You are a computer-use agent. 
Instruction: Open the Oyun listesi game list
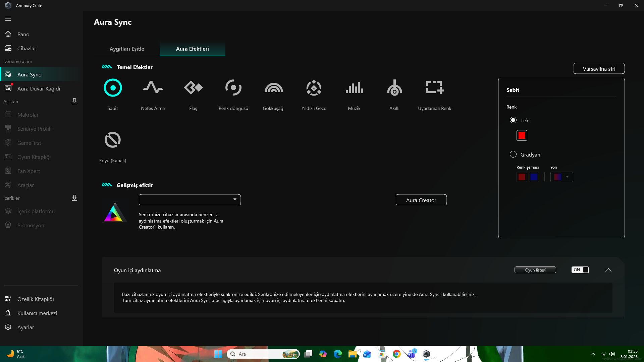pos(535,270)
